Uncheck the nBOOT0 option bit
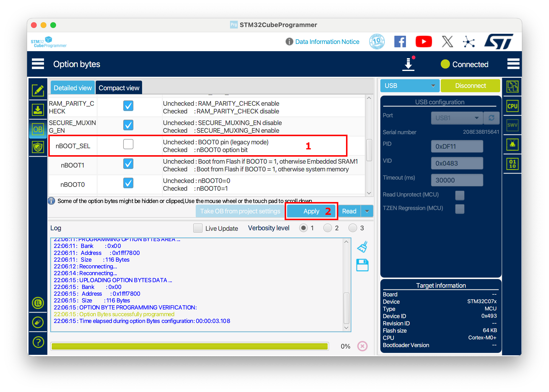The height and width of the screenshot is (392, 549). click(128, 183)
